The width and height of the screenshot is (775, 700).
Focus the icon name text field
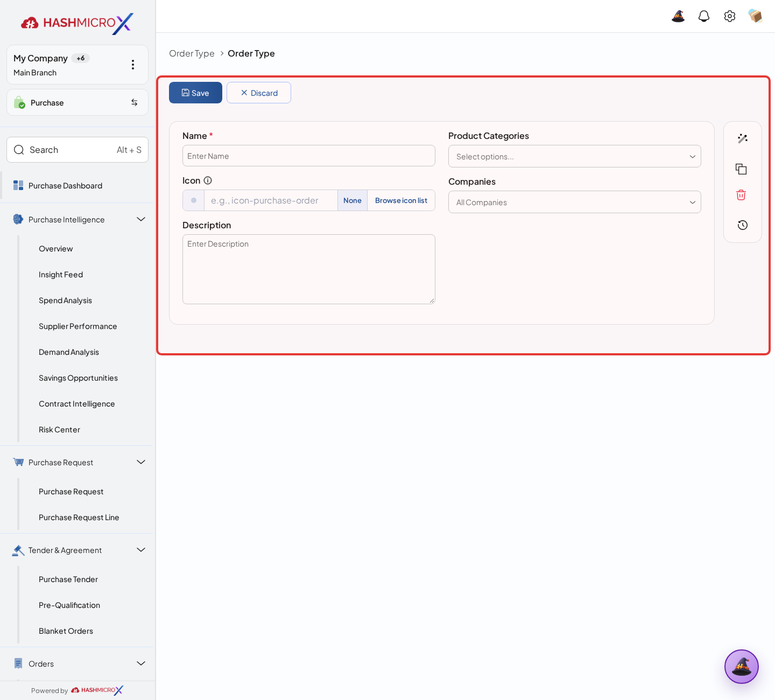pos(271,200)
